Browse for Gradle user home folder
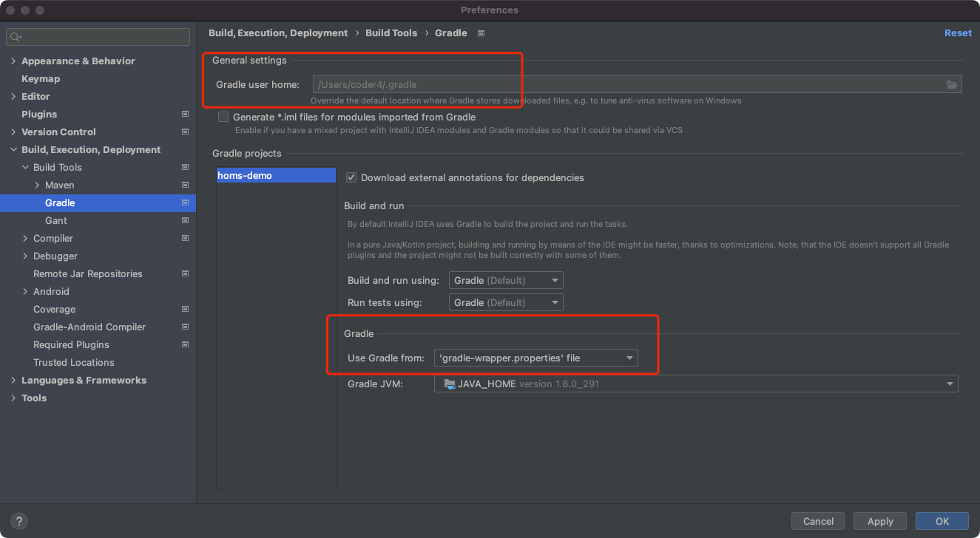Screen dimensions: 980x538 pyautogui.click(x=952, y=84)
